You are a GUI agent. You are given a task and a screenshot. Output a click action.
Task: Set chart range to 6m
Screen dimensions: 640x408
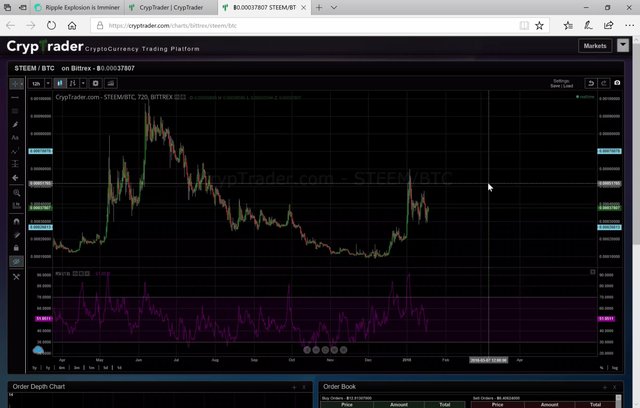(62, 368)
